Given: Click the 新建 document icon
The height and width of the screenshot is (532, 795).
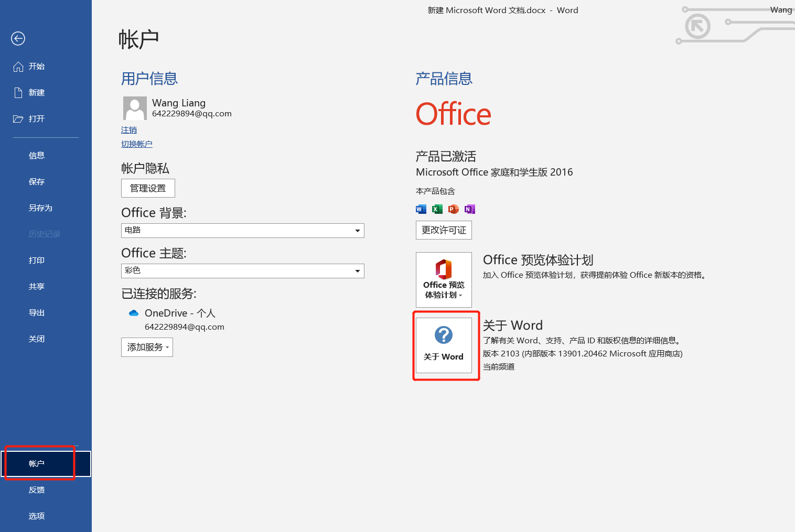Looking at the screenshot, I should click(x=18, y=93).
